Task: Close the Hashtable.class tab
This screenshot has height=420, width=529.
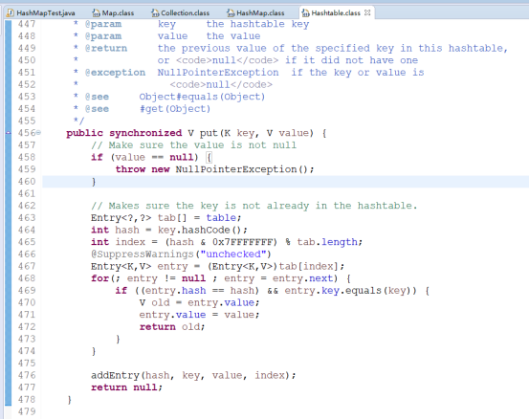Action: point(367,12)
